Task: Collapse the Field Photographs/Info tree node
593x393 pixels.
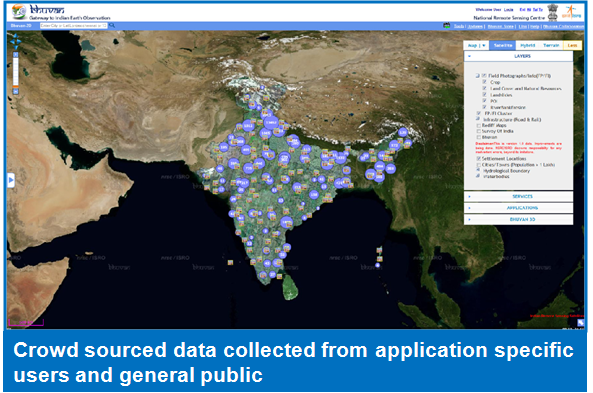Action: (x=478, y=76)
